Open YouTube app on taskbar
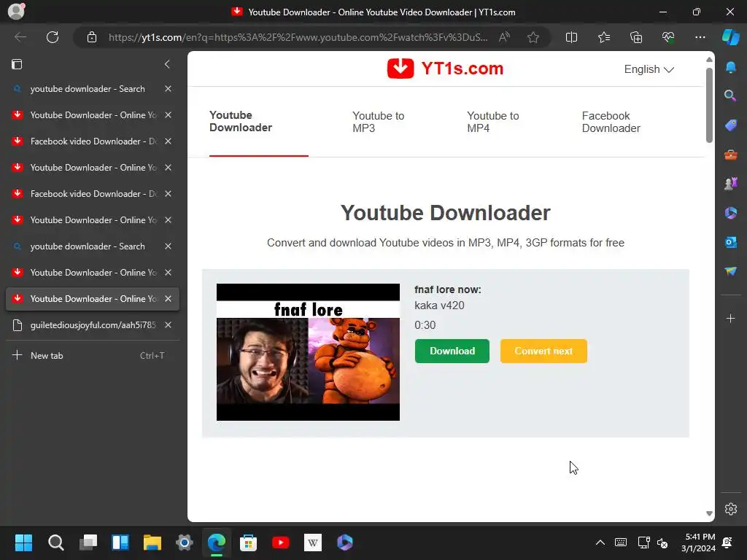This screenshot has width=747, height=560. tap(281, 542)
